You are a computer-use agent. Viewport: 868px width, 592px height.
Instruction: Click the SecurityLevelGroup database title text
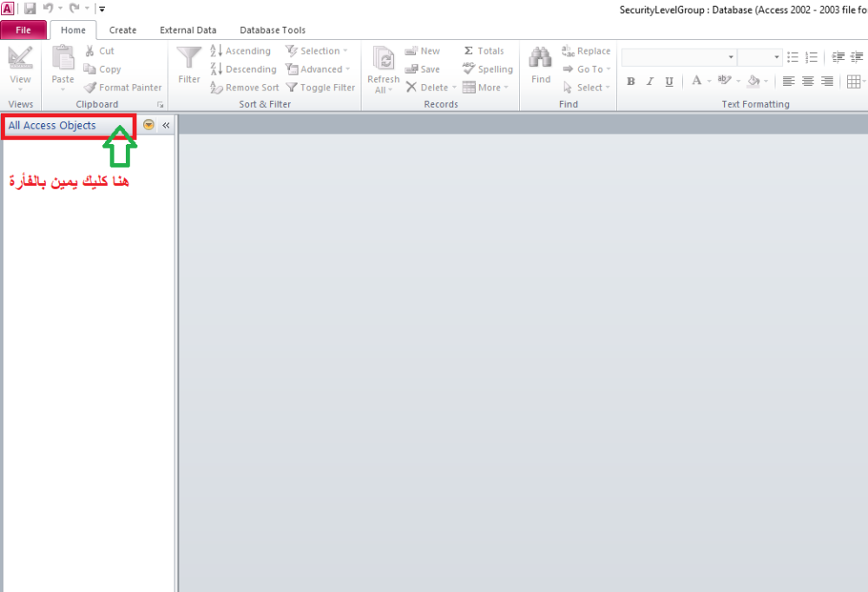(743, 10)
